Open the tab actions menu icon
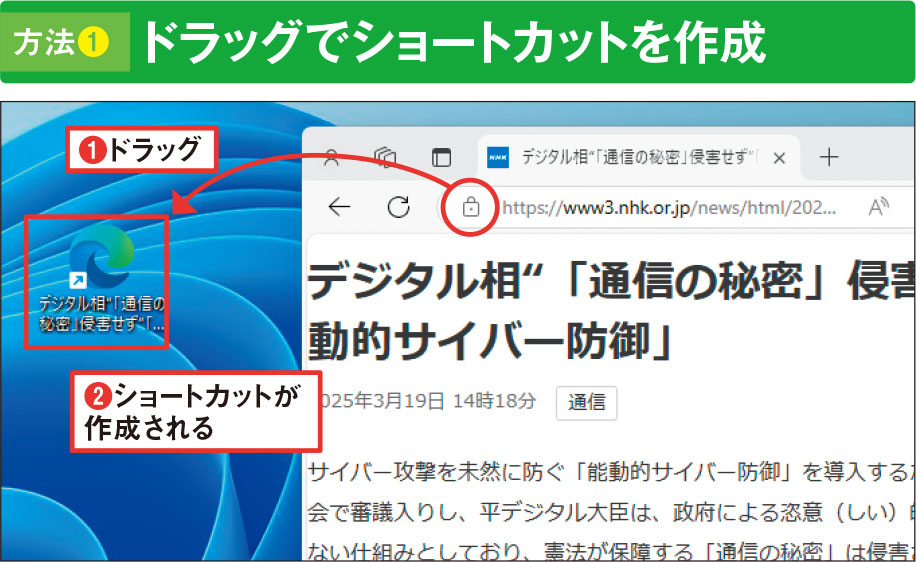Screen dimensions: 916x562 pyautogui.click(x=441, y=158)
